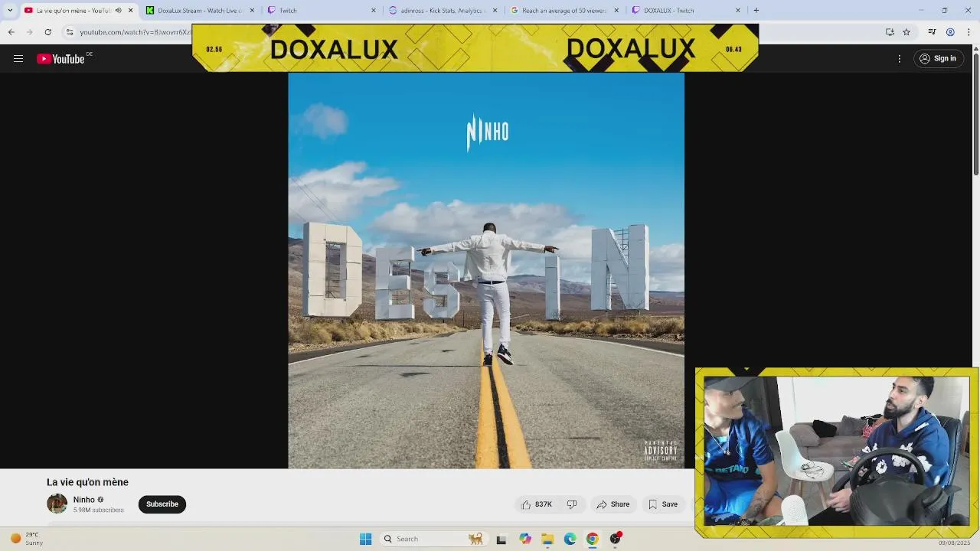Switch to DOXALUX - Twitch tab
Screen dimensions: 980x551
687,11
